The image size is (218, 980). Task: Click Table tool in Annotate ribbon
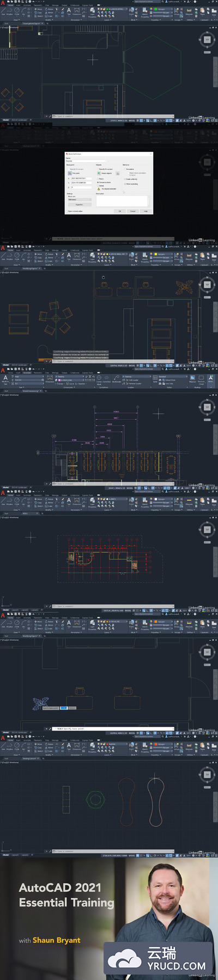155,379
